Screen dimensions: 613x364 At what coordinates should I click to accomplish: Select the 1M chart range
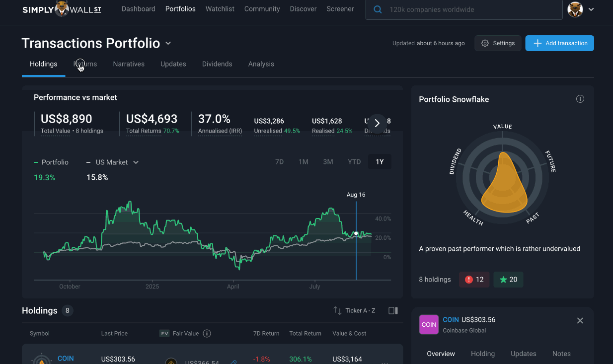click(x=304, y=162)
